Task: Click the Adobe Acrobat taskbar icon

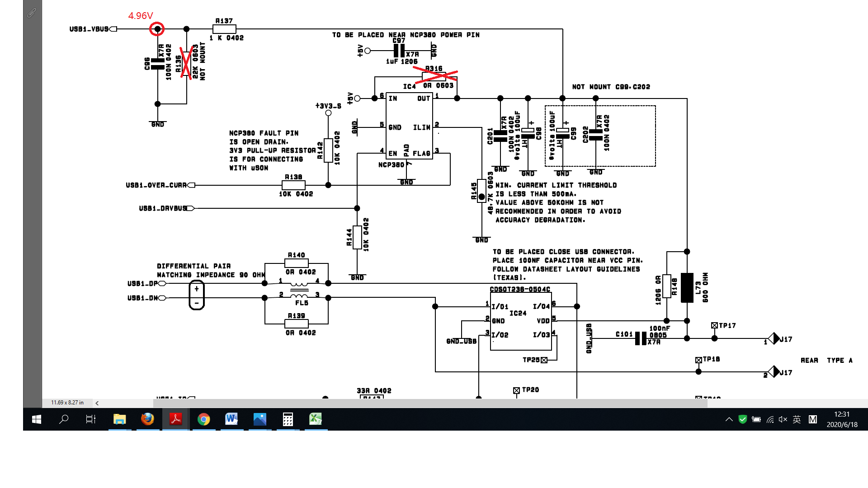Action: [x=175, y=419]
